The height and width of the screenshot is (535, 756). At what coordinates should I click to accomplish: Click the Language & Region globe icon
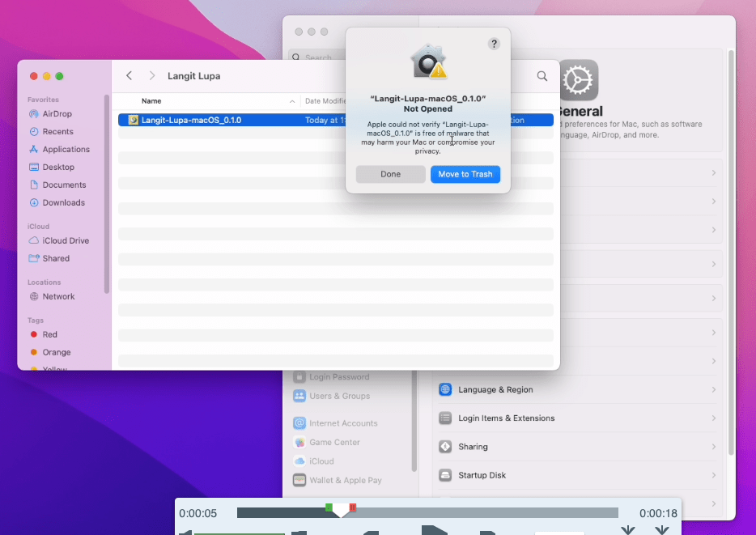tap(445, 390)
